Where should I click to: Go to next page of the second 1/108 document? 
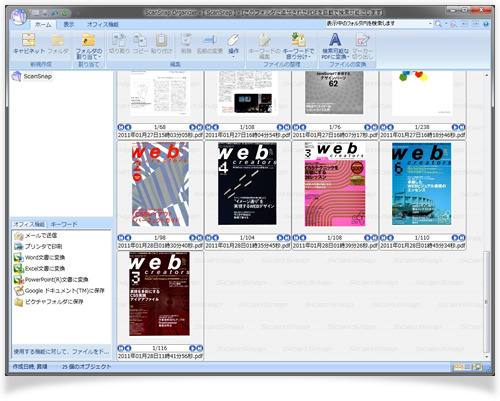367,238
